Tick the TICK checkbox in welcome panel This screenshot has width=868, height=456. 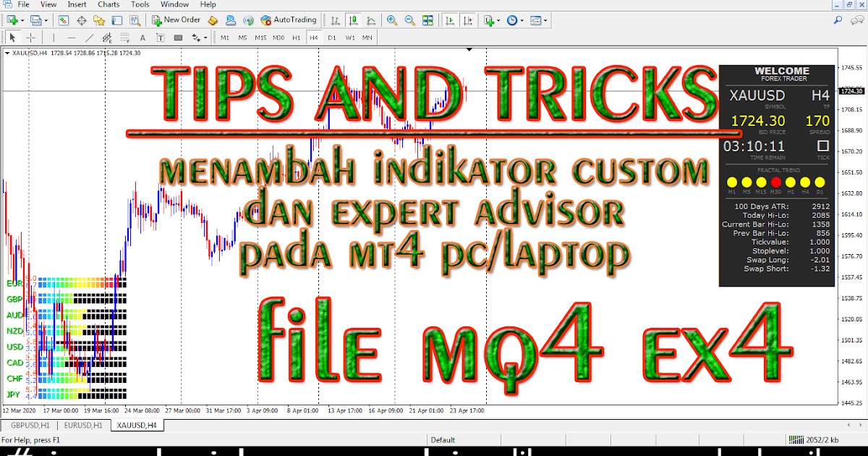coord(823,145)
